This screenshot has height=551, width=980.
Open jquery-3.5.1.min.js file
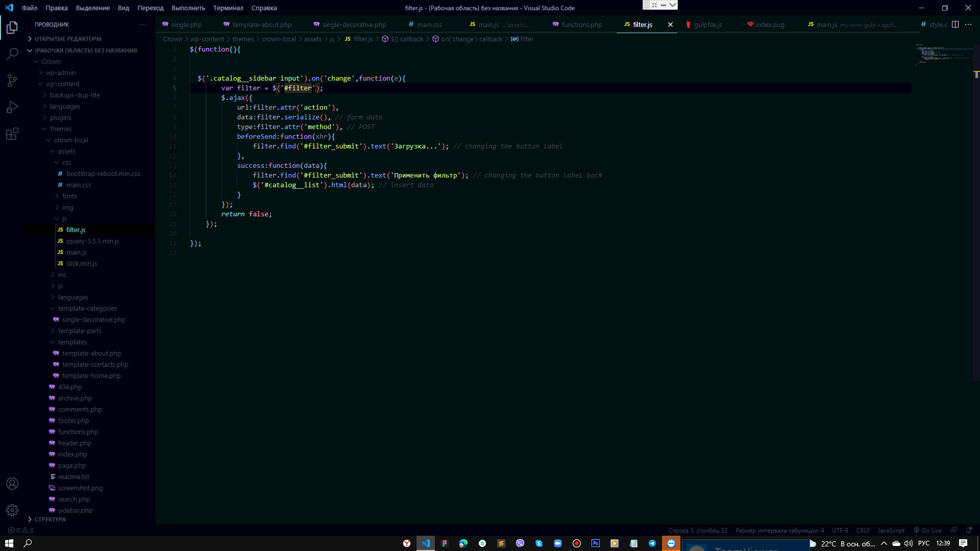click(92, 241)
